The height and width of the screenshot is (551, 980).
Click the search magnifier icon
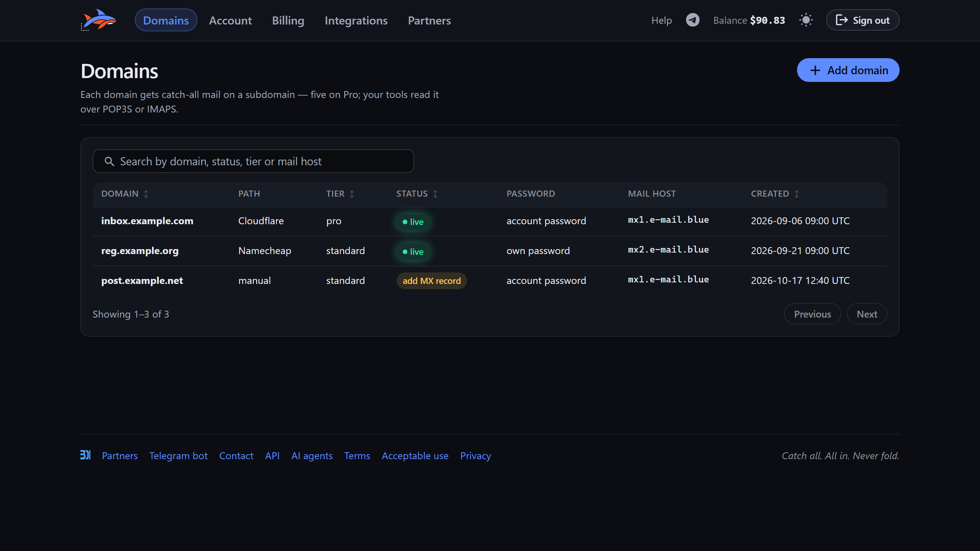(109, 161)
